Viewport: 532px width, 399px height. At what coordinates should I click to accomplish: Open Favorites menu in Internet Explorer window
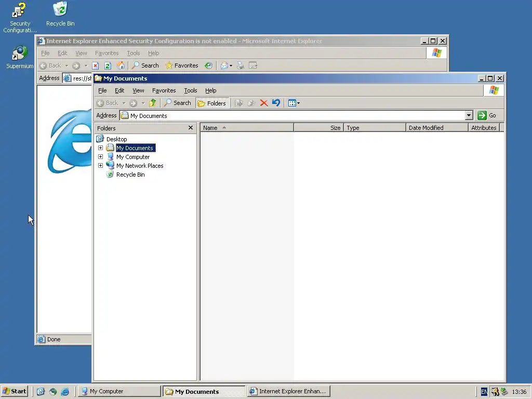[x=107, y=54]
